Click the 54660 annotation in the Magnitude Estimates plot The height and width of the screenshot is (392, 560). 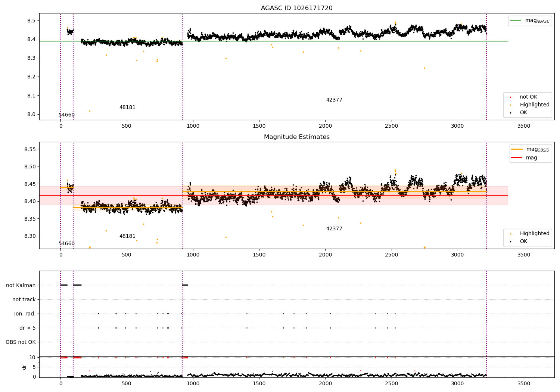pos(66,244)
